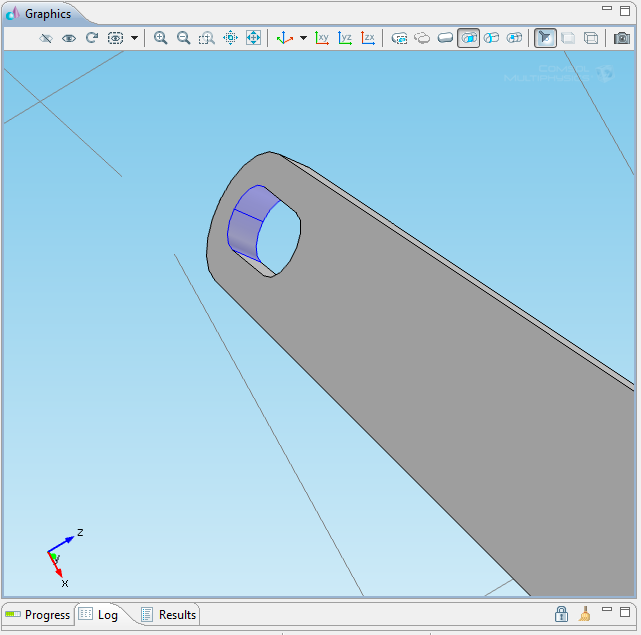Screen dimensions: 641x635
Task: Toggle the View Hidden Only dashed-eye icon
Action: 115,38
